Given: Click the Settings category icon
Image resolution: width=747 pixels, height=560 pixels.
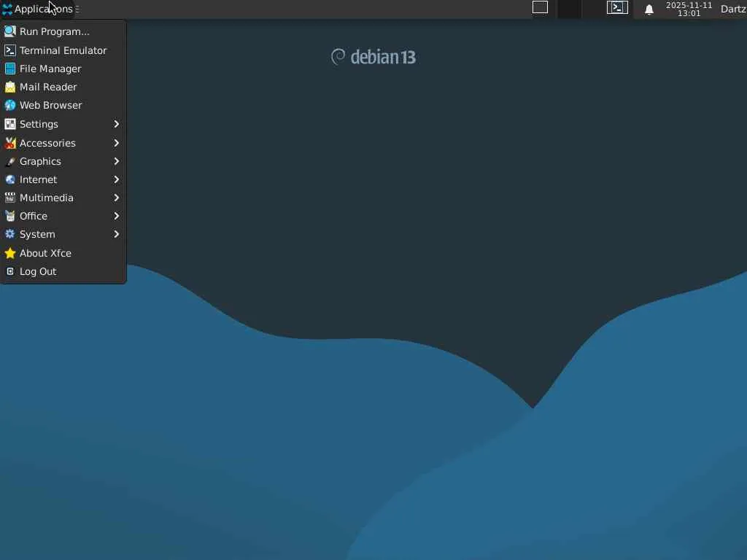Looking at the screenshot, I should [x=10, y=124].
